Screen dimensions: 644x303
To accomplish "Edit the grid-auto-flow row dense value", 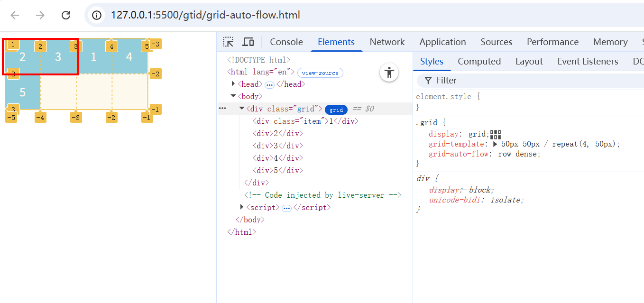I will pyautogui.click(x=517, y=154).
